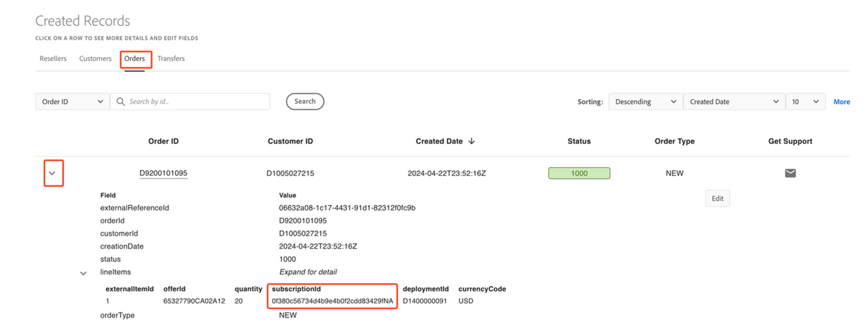This screenshot has height=326, width=868.
Task: Switch to the Transfers tab
Action: point(171,58)
